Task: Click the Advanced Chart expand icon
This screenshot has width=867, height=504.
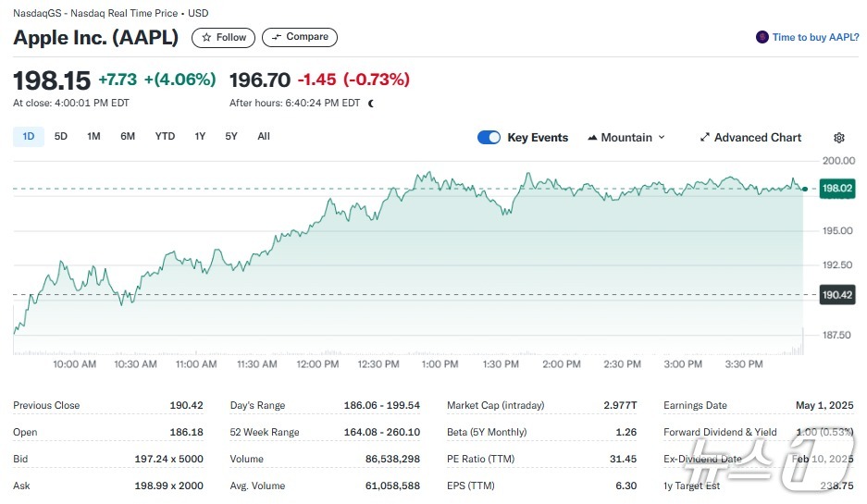Action: point(705,138)
